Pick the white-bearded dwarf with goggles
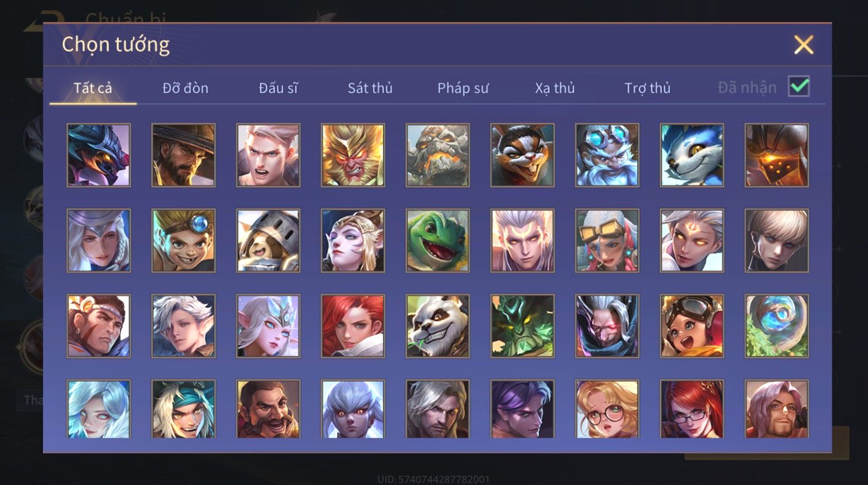The image size is (868, 485). (x=607, y=155)
